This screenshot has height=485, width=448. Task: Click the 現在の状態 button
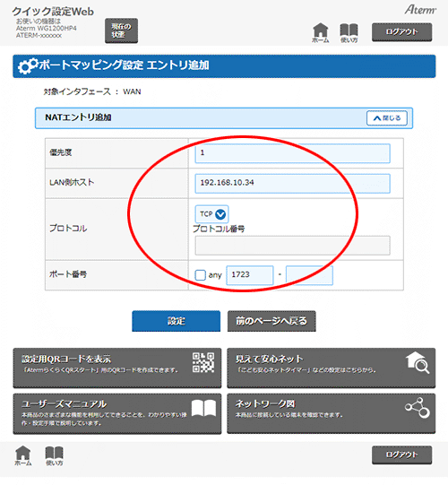pos(121,30)
